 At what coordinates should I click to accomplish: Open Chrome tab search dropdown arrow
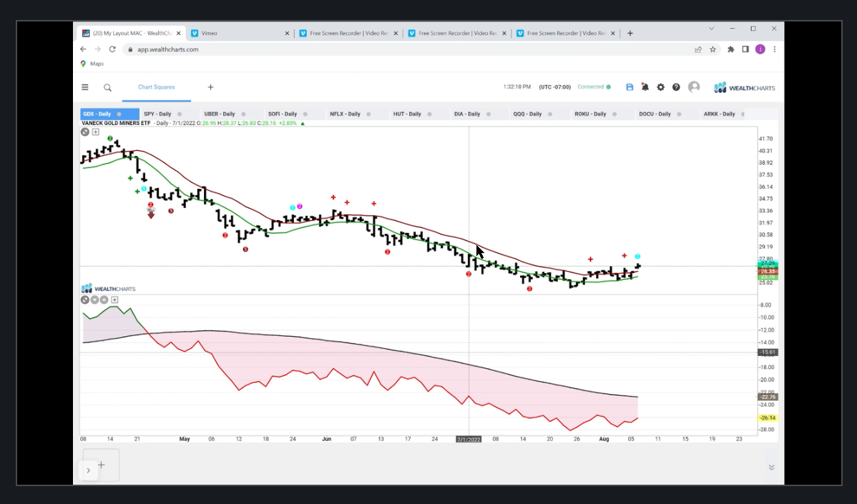pos(711,29)
